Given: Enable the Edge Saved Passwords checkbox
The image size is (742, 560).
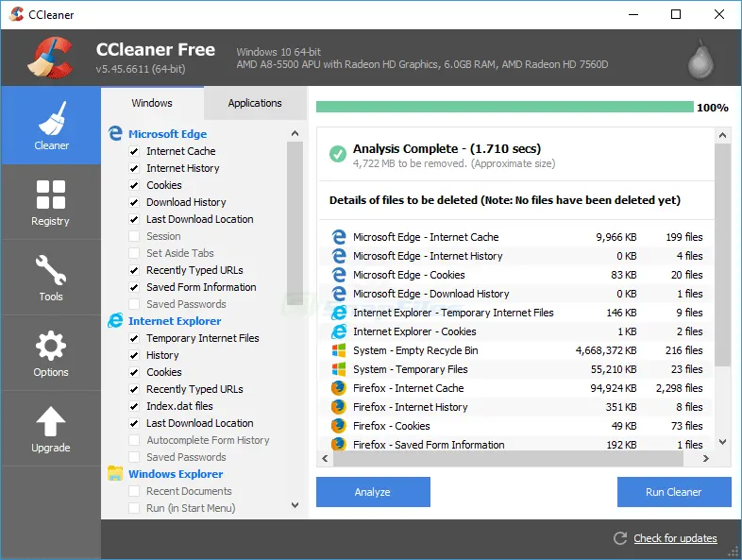Looking at the screenshot, I should (x=134, y=304).
